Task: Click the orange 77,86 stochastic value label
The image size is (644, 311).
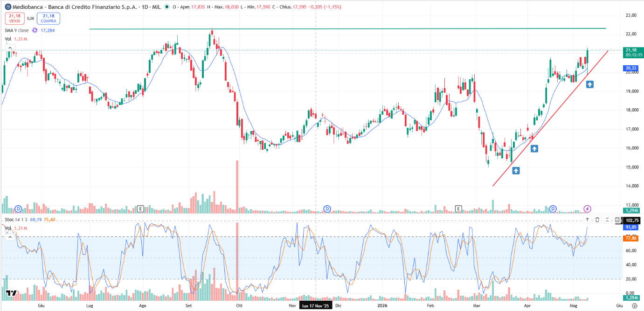Action: click(631, 238)
